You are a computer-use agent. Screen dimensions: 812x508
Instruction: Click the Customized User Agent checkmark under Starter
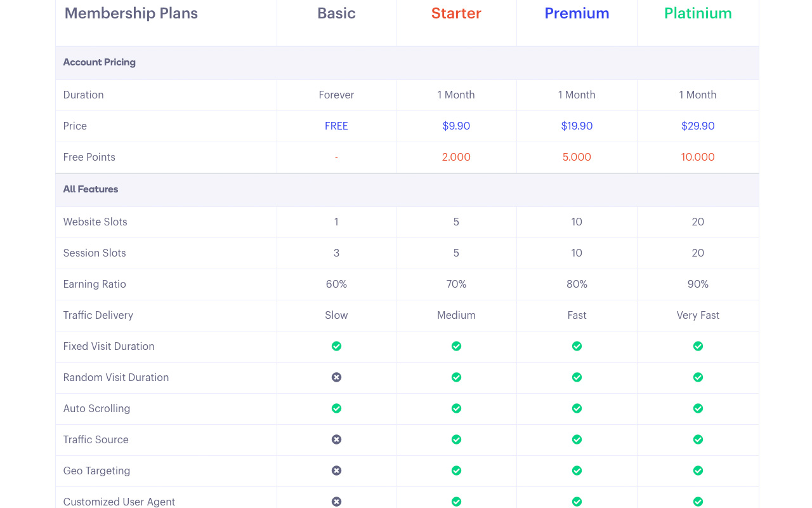[x=456, y=502]
